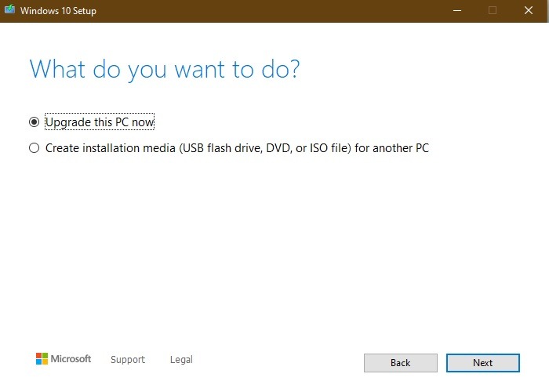The width and height of the screenshot is (549, 392).
Task: Click the 'Windows 10 Setup' title text
Action: 58,11
